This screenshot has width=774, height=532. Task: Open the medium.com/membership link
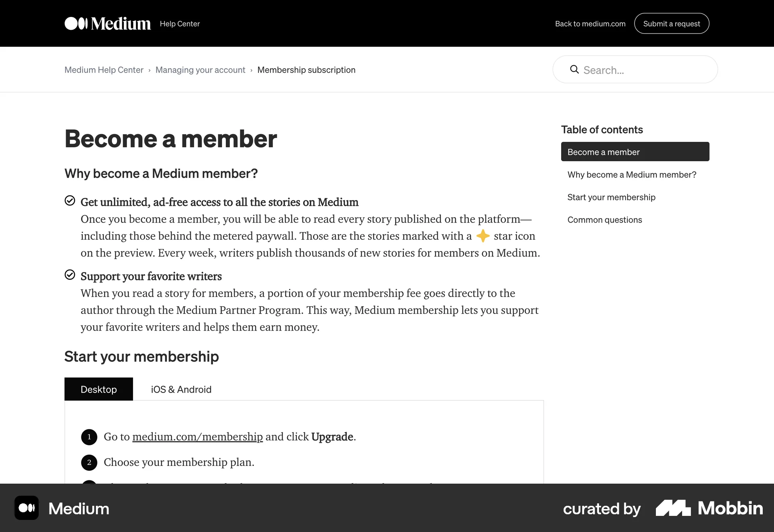click(197, 436)
